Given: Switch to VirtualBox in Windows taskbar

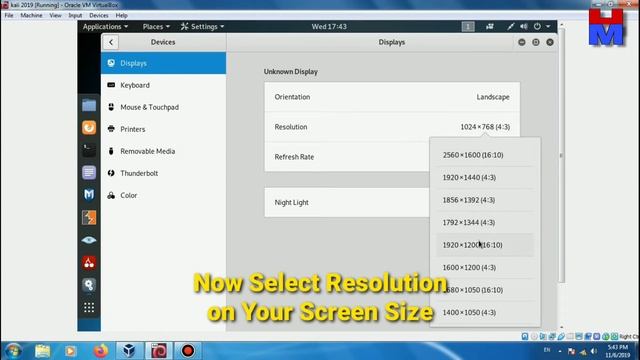Looking at the screenshot, I should pyautogui.click(x=129, y=351).
